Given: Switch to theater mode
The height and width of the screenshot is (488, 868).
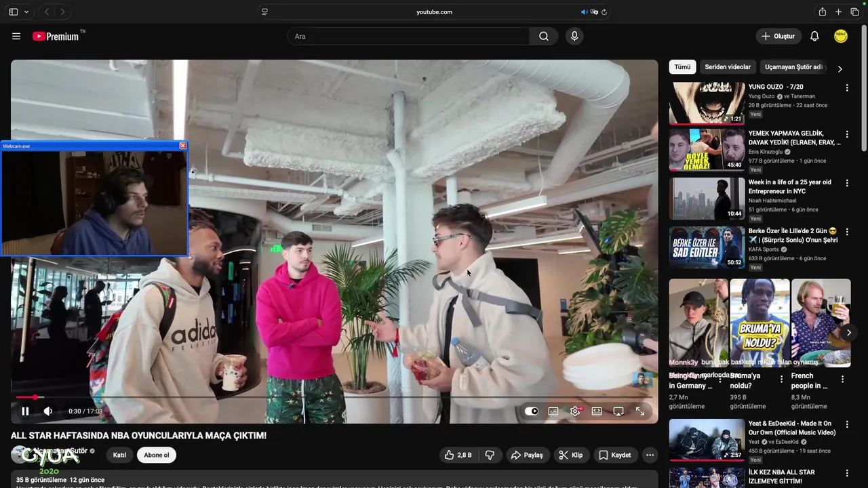Looking at the screenshot, I should (597, 411).
